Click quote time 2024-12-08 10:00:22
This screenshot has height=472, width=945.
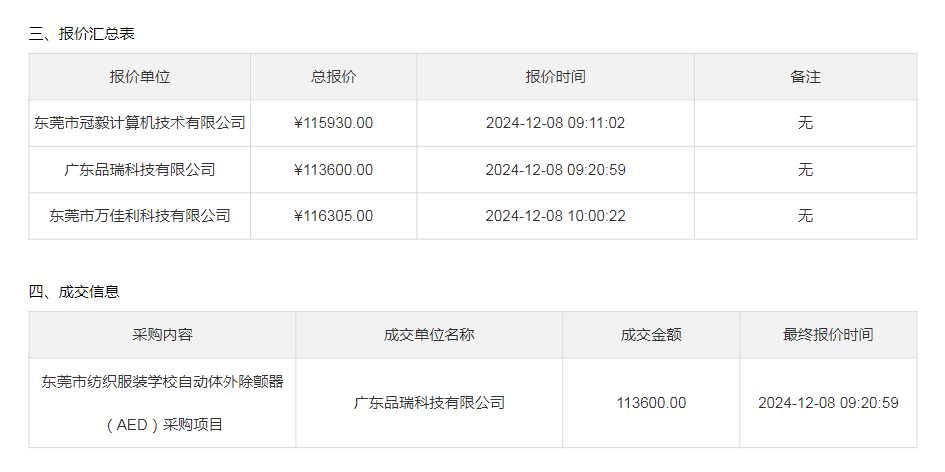(x=555, y=215)
